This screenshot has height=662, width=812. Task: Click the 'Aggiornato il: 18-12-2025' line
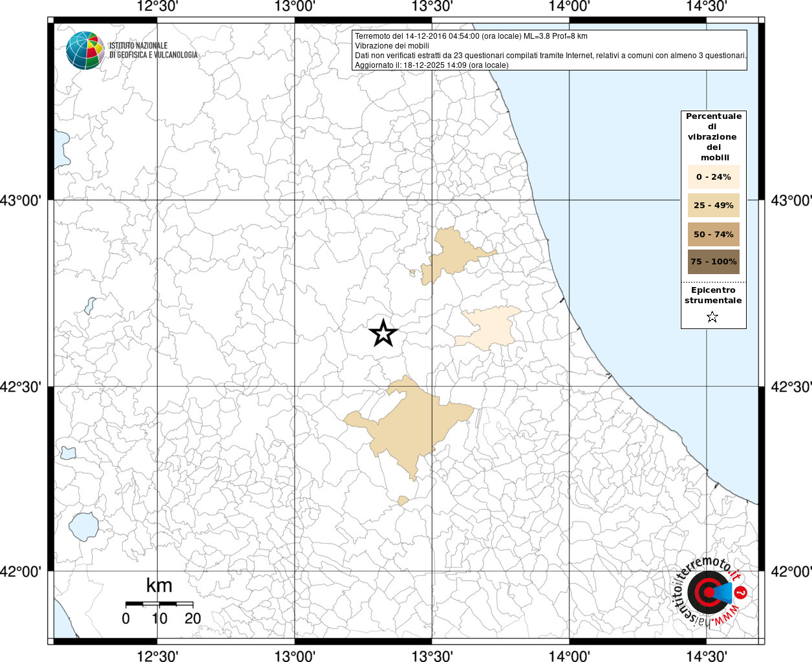432,65
